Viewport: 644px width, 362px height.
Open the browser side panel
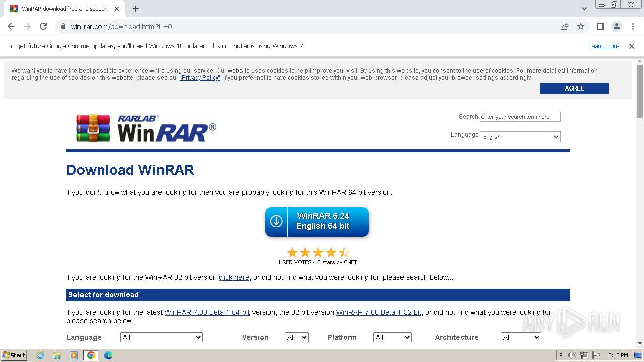point(601,26)
